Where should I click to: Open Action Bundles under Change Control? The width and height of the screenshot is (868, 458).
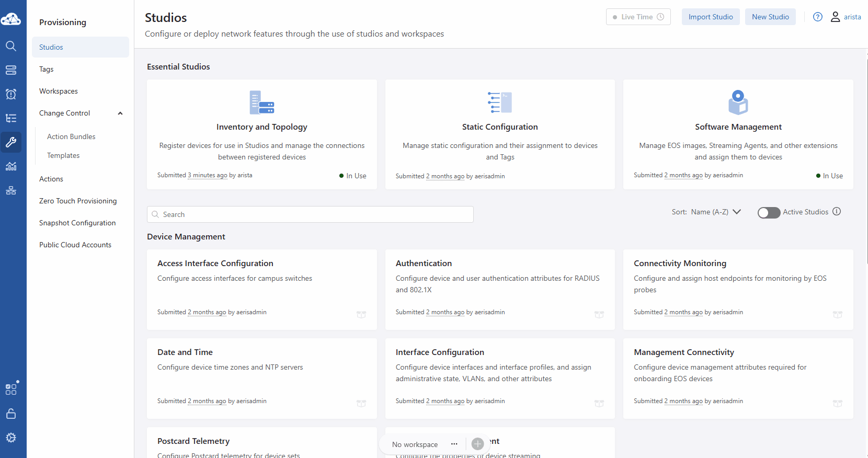(71, 136)
